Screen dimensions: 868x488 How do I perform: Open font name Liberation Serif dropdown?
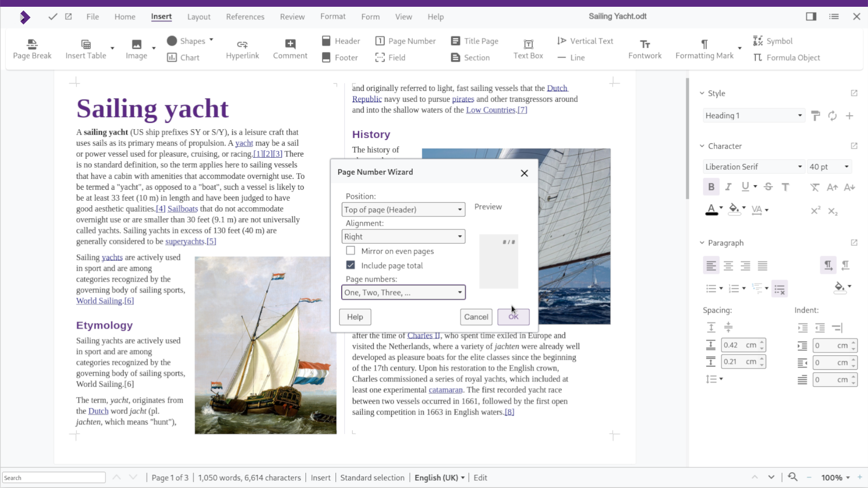coord(754,167)
